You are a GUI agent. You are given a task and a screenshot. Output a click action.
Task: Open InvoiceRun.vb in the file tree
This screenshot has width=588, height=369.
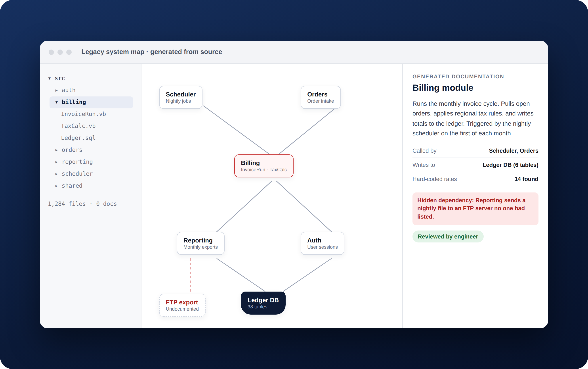point(83,114)
